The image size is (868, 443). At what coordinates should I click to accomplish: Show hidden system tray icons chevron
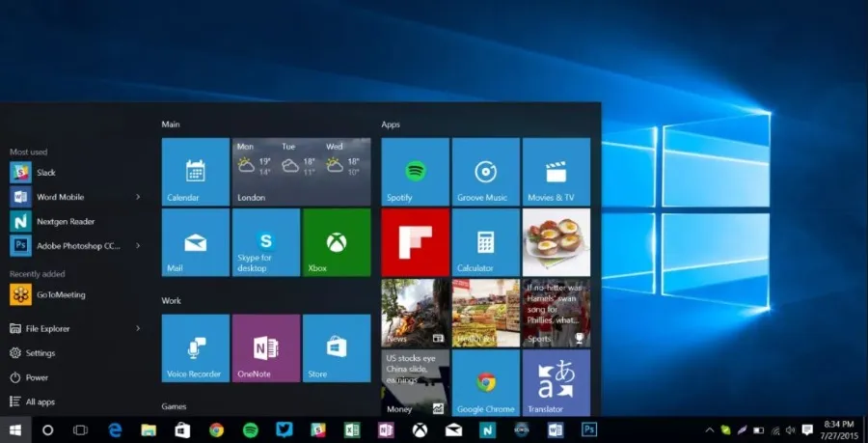point(709,430)
